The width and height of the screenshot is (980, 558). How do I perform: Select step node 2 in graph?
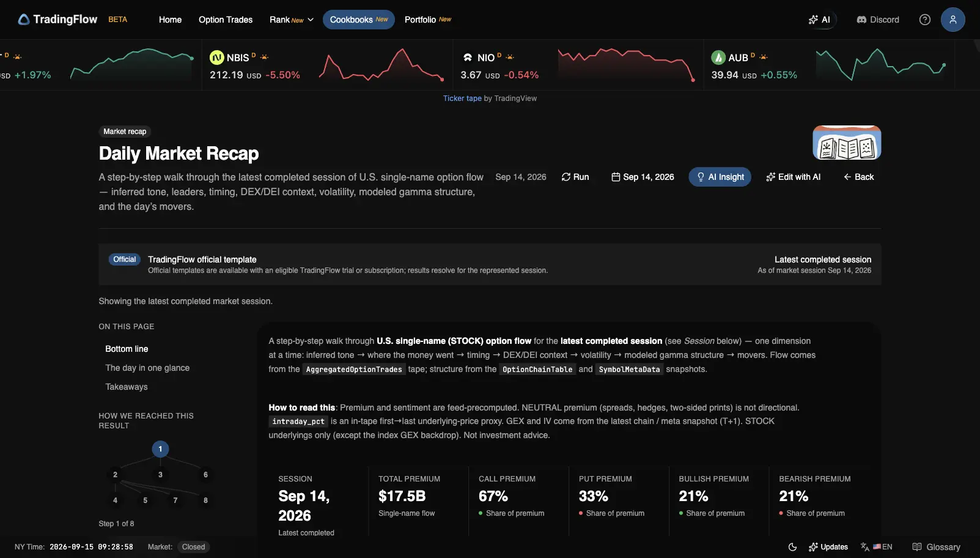pyautogui.click(x=115, y=475)
